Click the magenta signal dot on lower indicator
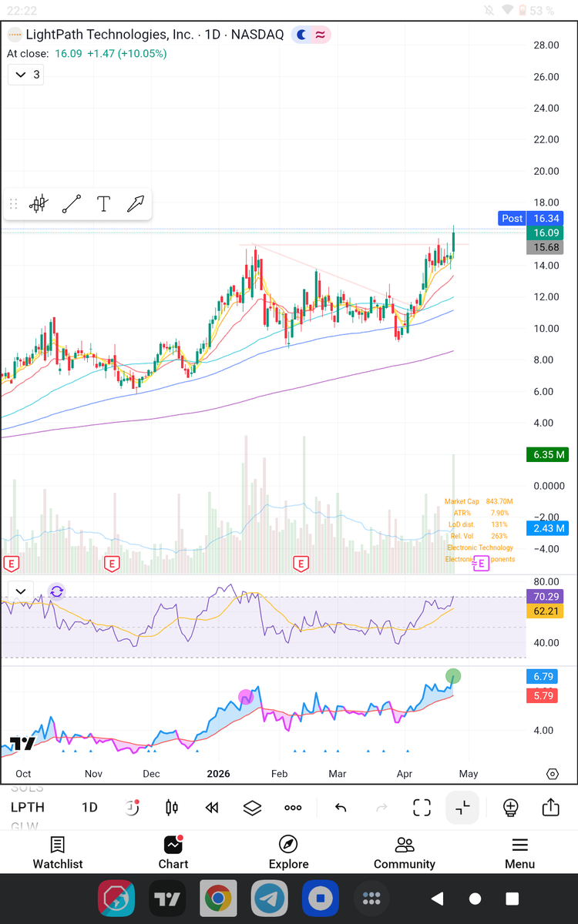Image resolution: width=578 pixels, height=924 pixels. click(x=246, y=697)
